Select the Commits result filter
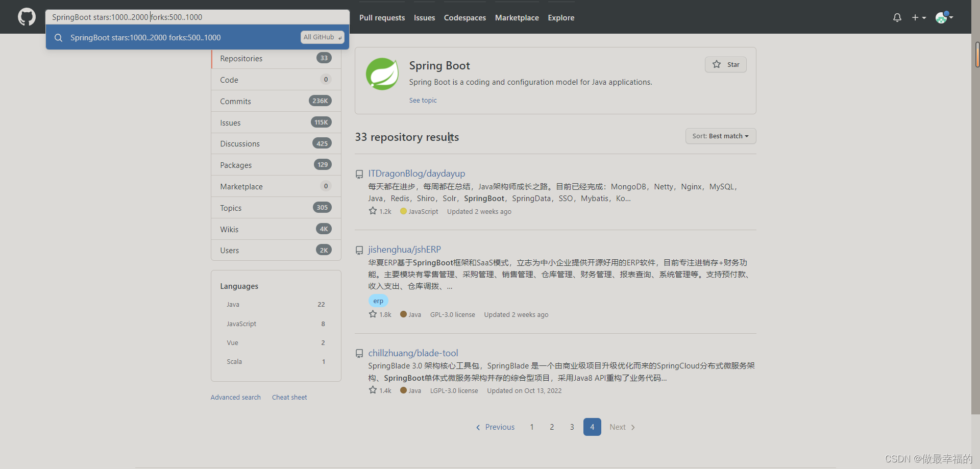Image resolution: width=980 pixels, height=469 pixels. coord(276,102)
